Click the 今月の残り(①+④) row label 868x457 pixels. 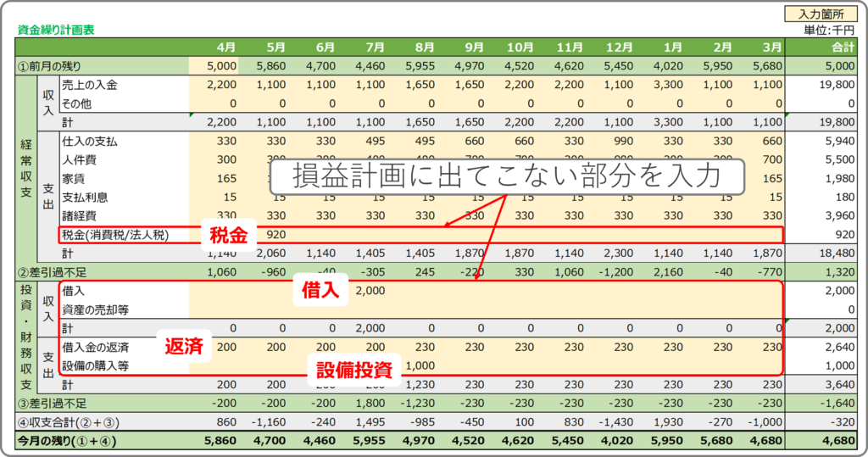tap(67, 441)
